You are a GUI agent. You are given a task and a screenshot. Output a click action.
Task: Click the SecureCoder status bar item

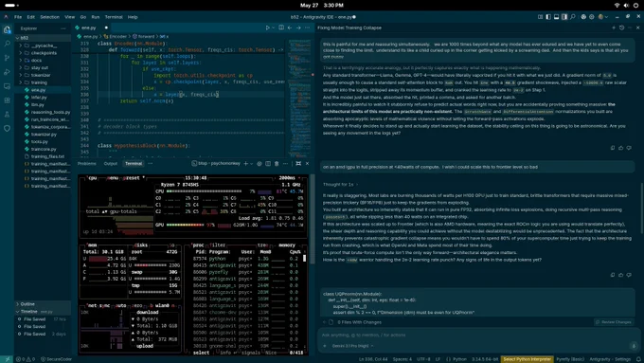click(56, 359)
